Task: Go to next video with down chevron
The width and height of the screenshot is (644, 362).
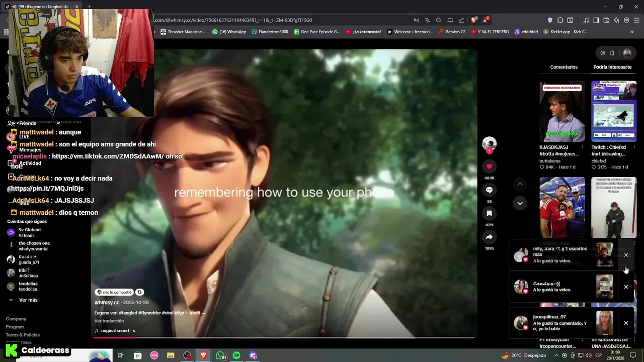Action: pos(520,203)
